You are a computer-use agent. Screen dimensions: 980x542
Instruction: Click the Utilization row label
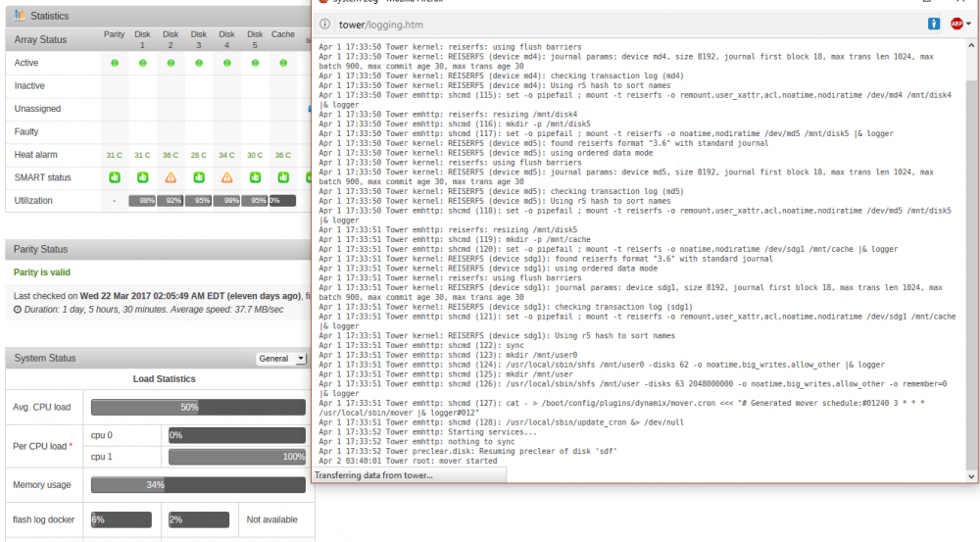point(33,201)
